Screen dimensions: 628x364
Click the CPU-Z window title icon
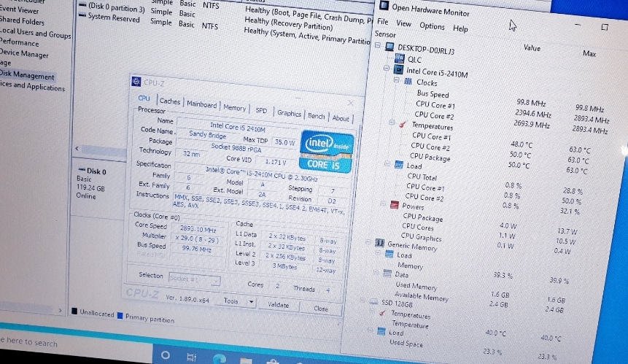[136, 82]
